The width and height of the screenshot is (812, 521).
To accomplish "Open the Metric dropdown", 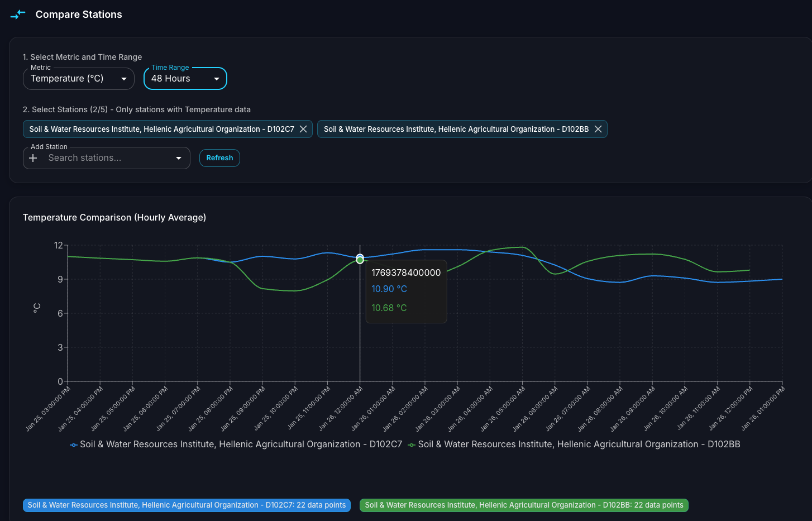I will pos(79,79).
